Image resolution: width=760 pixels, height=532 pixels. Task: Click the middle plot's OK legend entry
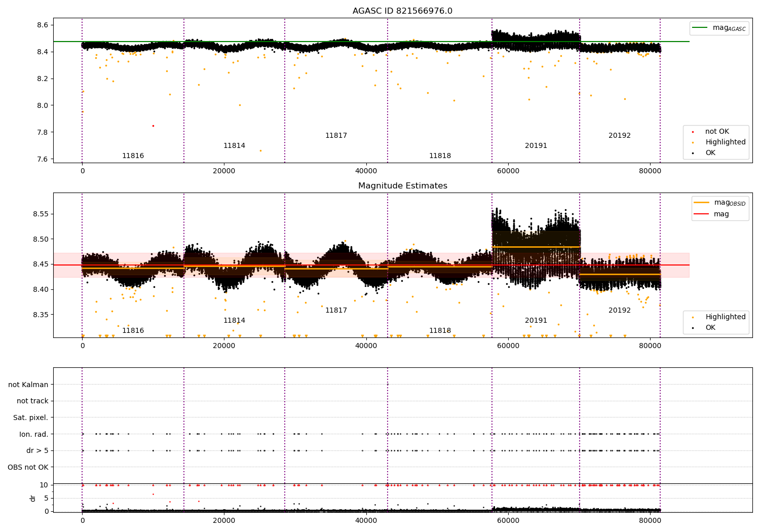click(x=704, y=328)
